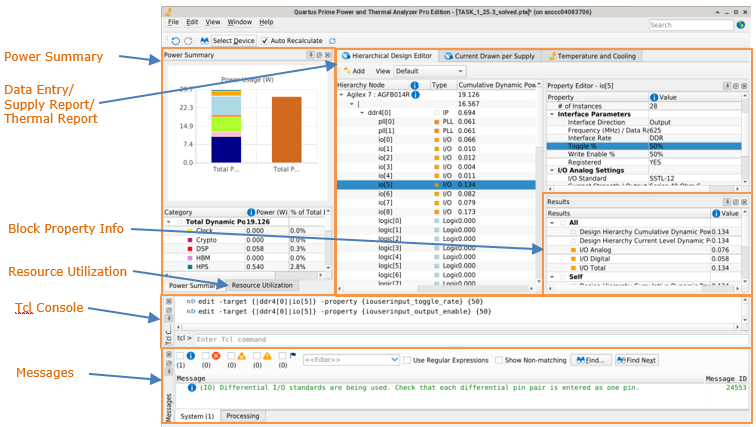Click the Tcl command input field
This screenshot has width=756, height=427.
coord(350,339)
